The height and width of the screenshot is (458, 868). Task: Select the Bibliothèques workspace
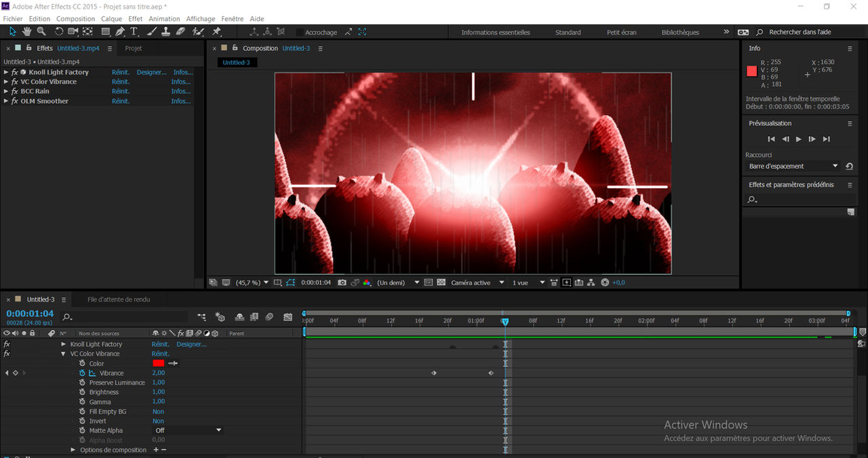click(680, 32)
